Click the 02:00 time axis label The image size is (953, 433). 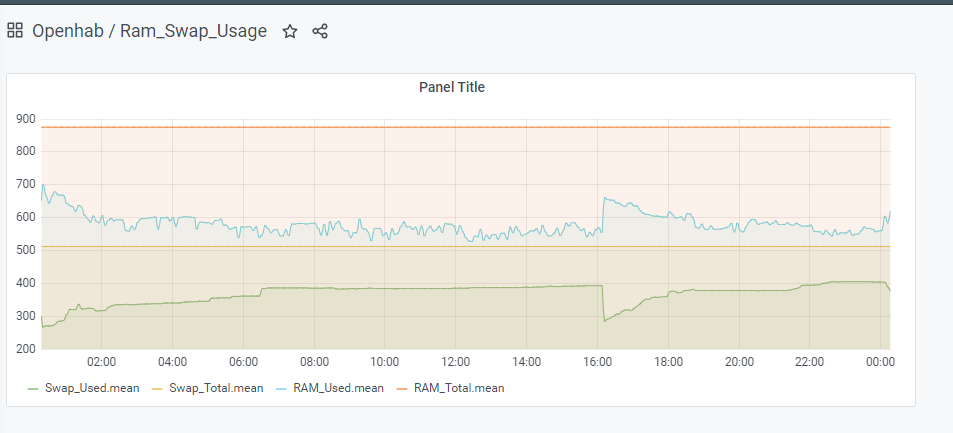coord(101,362)
